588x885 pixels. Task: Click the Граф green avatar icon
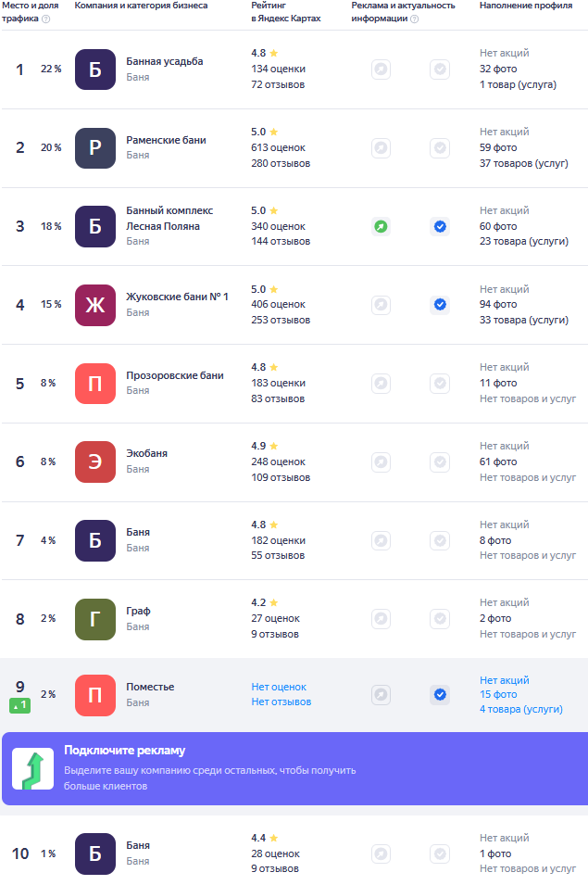95,619
